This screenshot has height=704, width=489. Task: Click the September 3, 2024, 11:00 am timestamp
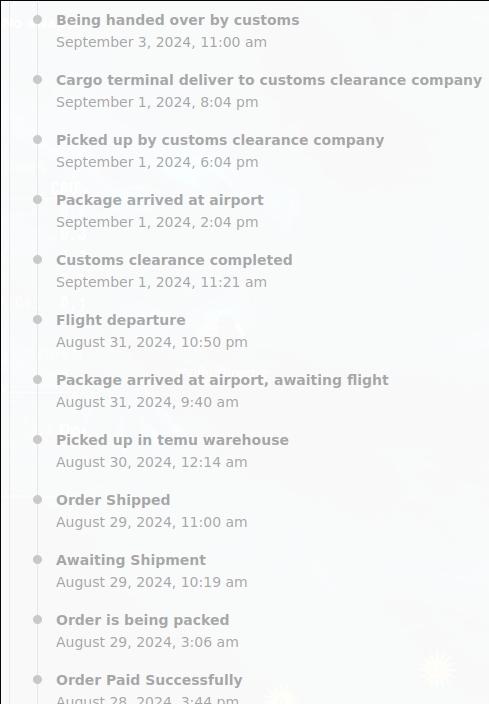click(x=161, y=42)
